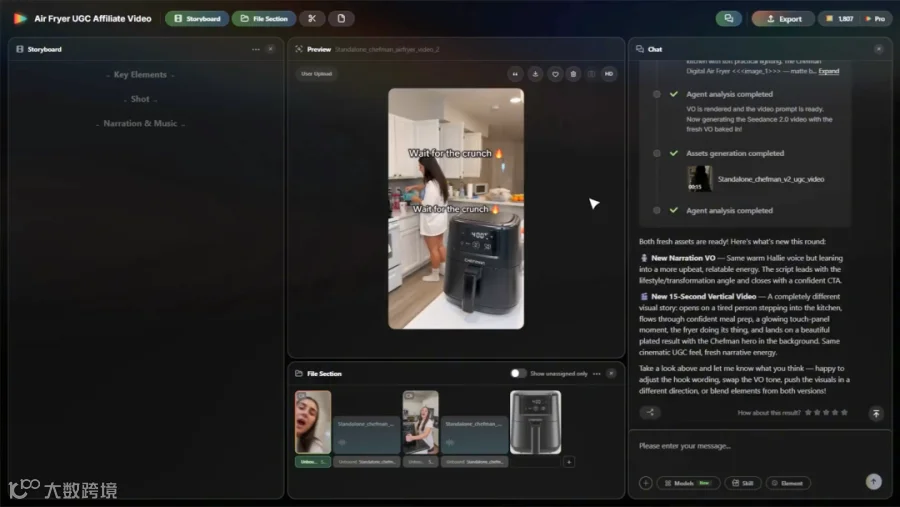Click the File Section folder header icon
Image resolution: width=900 pixels, height=507 pixels.
tap(298, 373)
